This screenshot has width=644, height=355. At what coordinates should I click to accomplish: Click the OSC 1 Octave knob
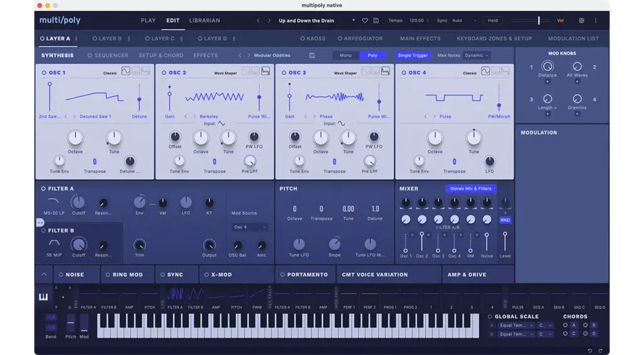[75, 138]
